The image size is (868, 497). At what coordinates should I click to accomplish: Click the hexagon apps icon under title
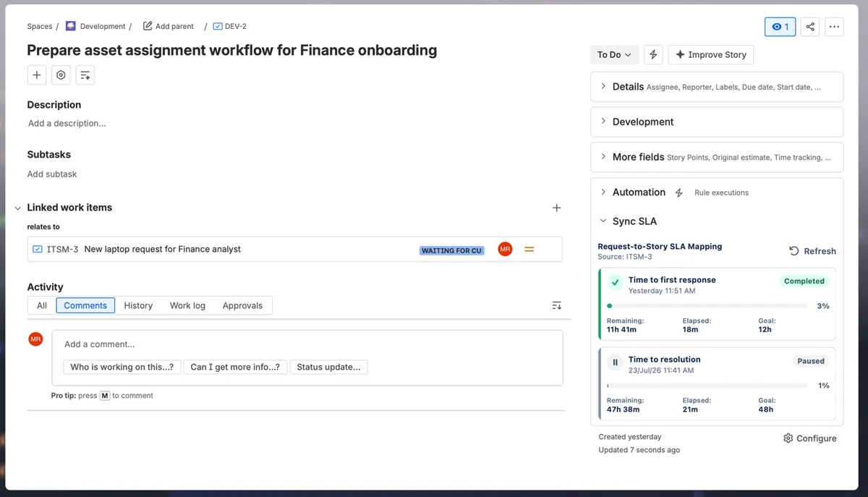coord(61,75)
